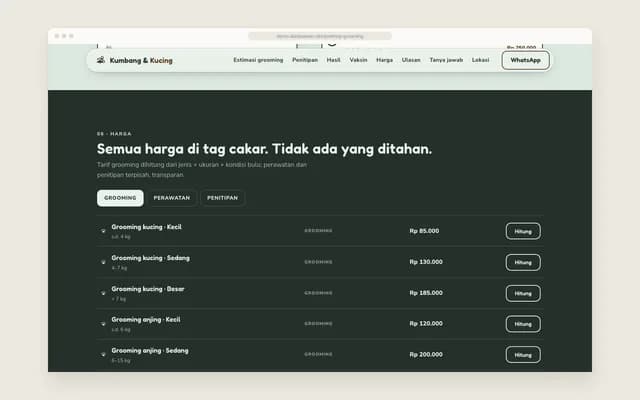The width and height of the screenshot is (640, 400).
Task: Open Tanya jawab navigation link
Action: tap(446, 60)
